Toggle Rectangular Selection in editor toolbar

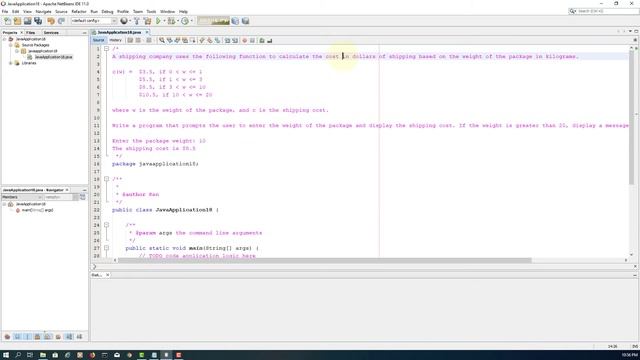coord(192,40)
